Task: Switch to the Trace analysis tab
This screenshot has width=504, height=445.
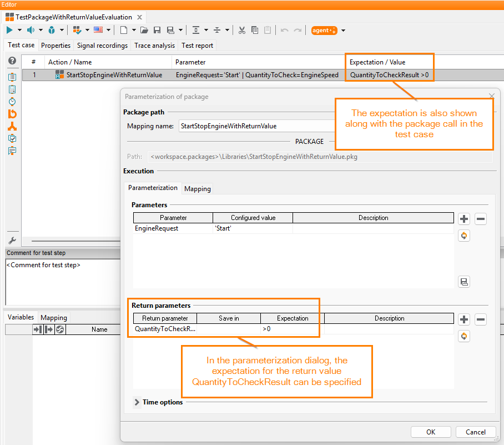Action: 155,46
